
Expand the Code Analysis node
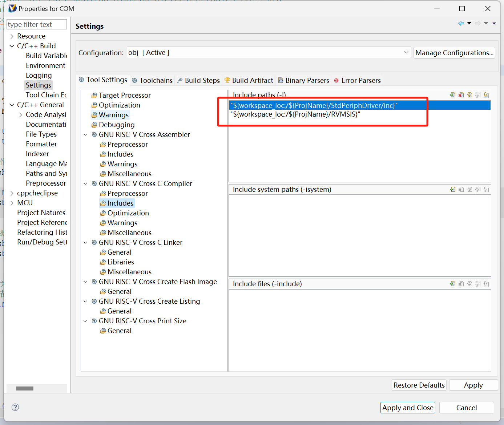tap(21, 115)
